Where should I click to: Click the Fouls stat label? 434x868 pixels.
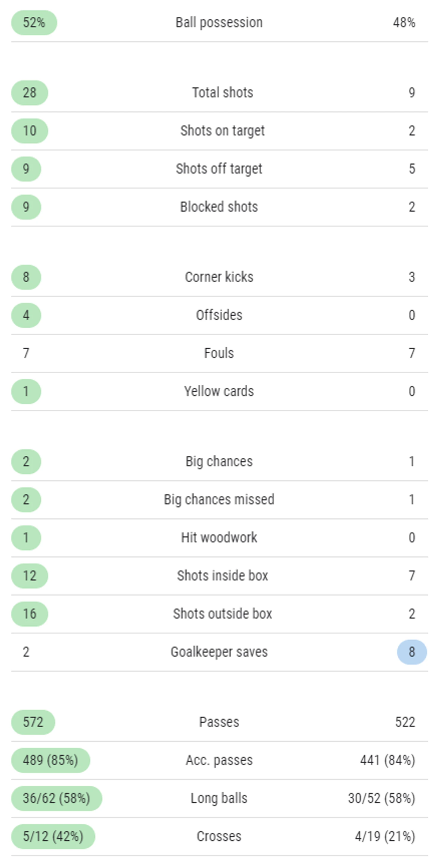(x=219, y=353)
